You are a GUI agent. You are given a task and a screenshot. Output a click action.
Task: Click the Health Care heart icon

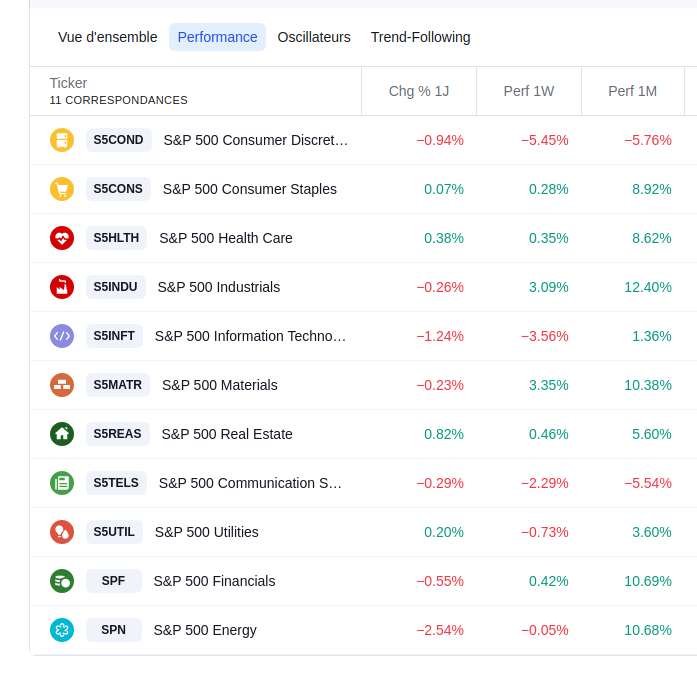pyautogui.click(x=62, y=238)
